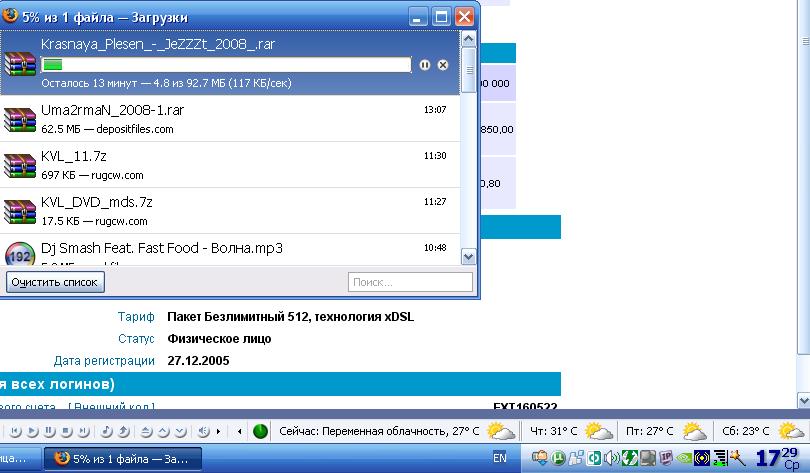Image resolution: width=810 pixels, height=473 pixels.
Task: Click the 'Дата регистрации' label
Action: (x=104, y=360)
